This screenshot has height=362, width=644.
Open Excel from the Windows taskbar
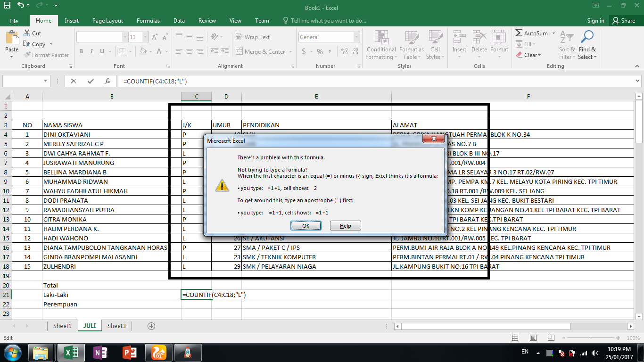(71, 353)
